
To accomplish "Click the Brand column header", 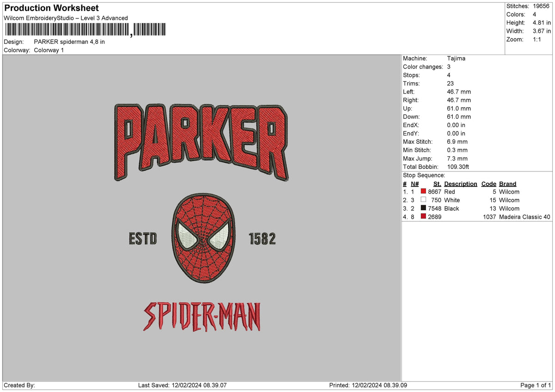I will click(x=507, y=184).
